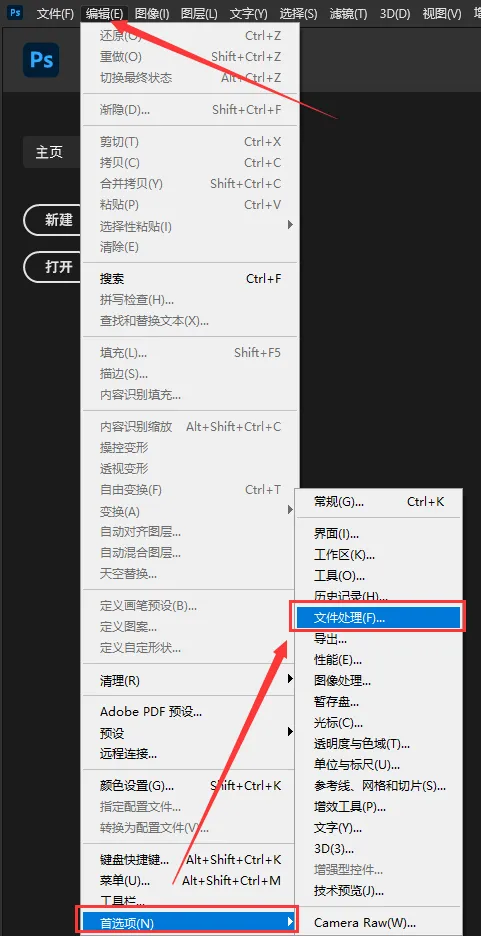Choose 文件处理(F)... from preferences submenu
Viewport: 481px width, 936px height.
[377, 618]
